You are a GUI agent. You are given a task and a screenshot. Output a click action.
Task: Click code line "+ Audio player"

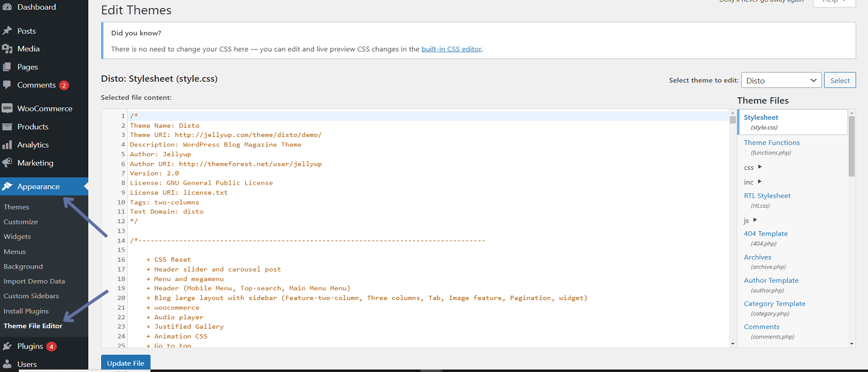[175, 317]
